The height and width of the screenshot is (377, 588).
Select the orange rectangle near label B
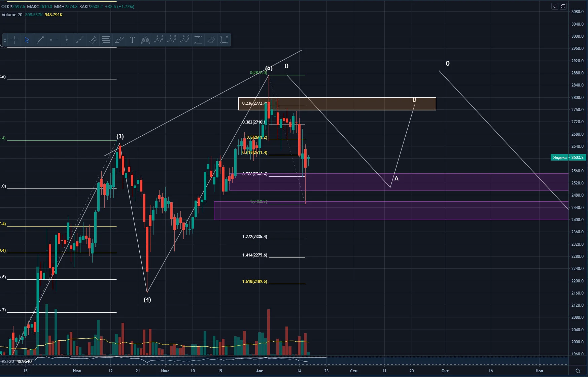pyautogui.click(x=337, y=104)
